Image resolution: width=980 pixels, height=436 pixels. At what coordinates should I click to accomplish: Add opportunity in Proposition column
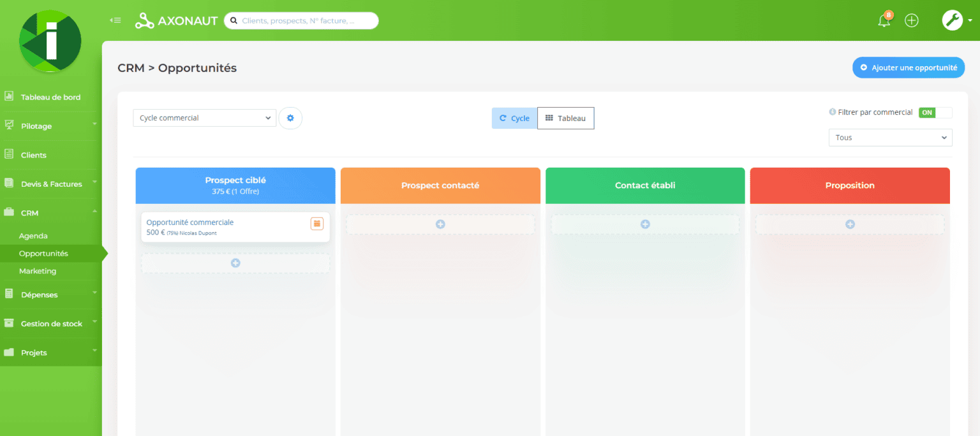(x=850, y=224)
